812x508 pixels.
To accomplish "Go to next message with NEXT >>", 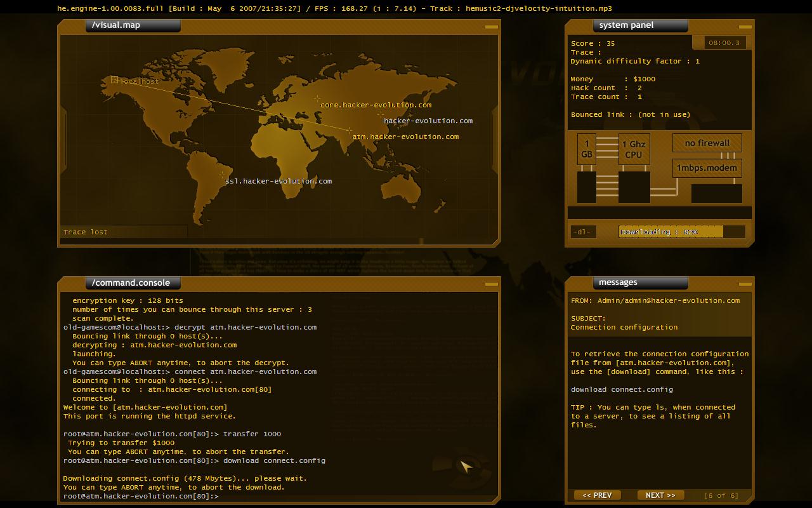I will 660,495.
